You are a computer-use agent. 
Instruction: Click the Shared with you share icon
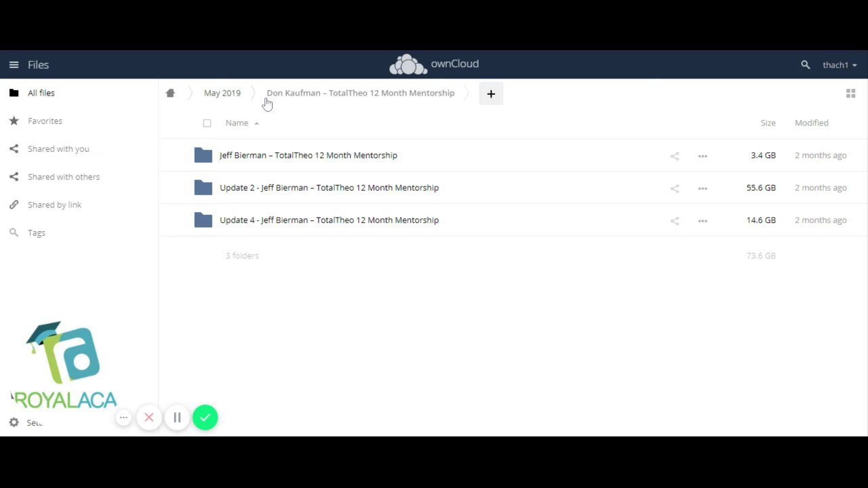pos(14,148)
